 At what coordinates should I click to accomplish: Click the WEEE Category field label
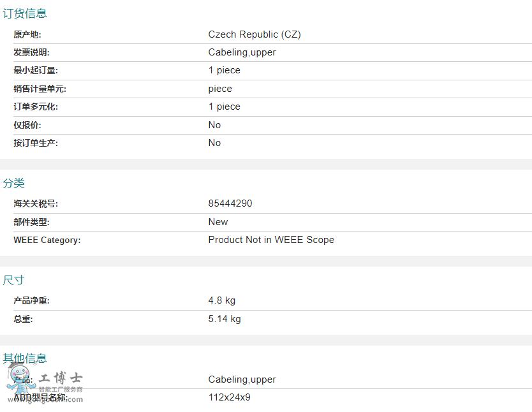[x=47, y=240]
